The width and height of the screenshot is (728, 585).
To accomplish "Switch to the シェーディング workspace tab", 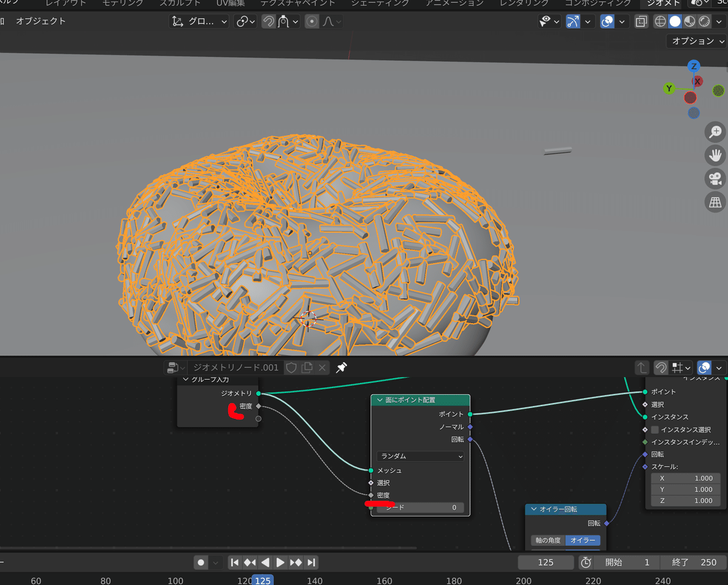I will coord(379,3).
